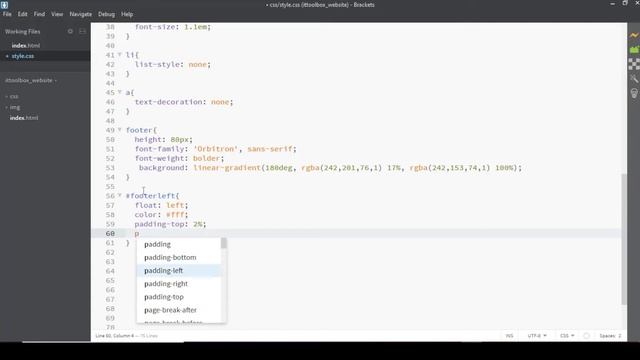Open the Extension Manager green brick icon
Viewport: 640px width, 360px height.
(634, 50)
